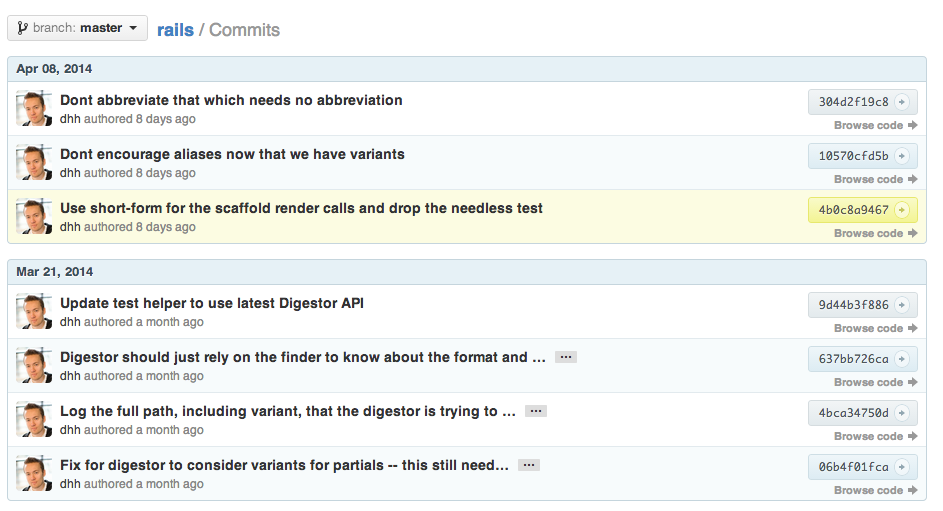The width and height of the screenshot is (943, 511).
Task: Open 'Update test helper to use latest Digestor API'
Action: click(x=211, y=303)
